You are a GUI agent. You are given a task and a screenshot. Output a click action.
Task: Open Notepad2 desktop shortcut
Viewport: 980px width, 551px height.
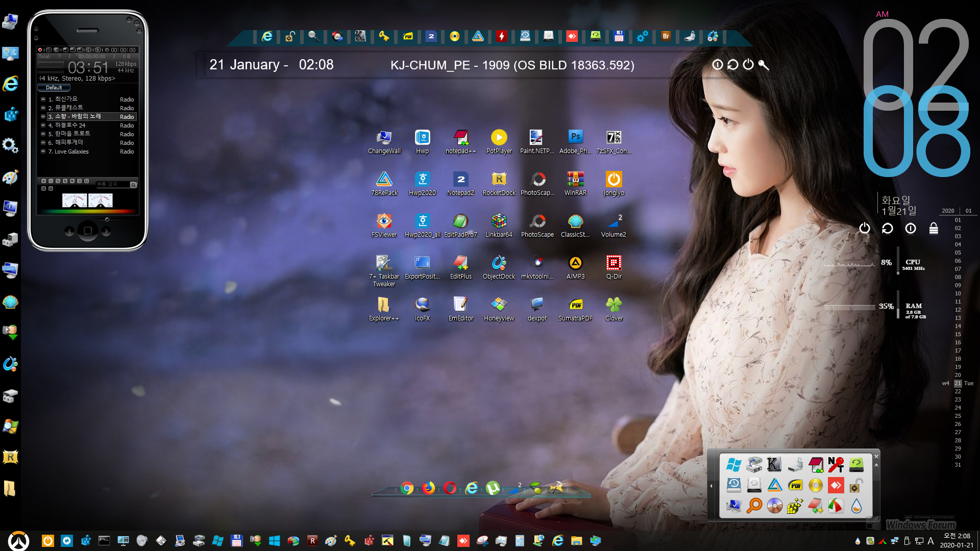pos(460,184)
